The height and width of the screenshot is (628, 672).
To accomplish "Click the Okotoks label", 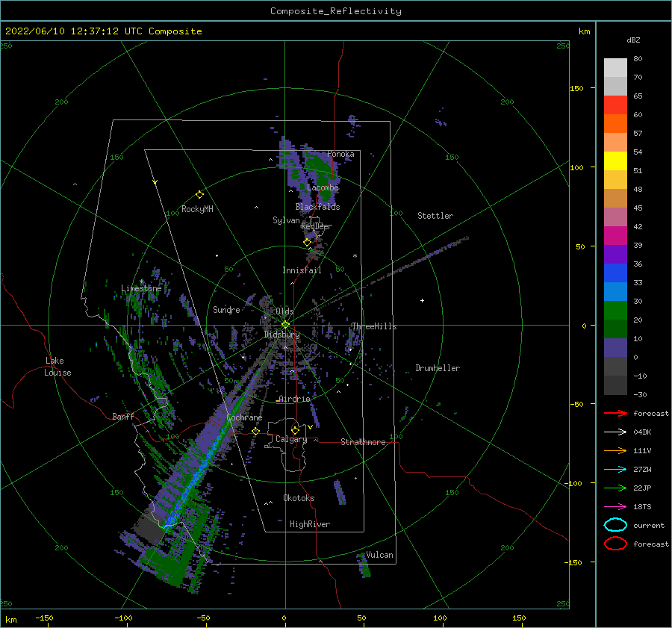I will click(x=299, y=497).
